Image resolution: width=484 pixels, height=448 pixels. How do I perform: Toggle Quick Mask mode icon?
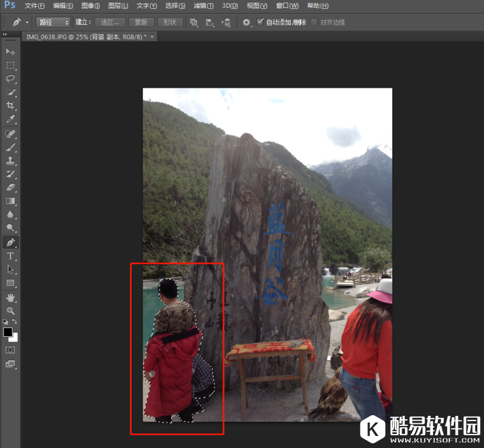click(11, 350)
